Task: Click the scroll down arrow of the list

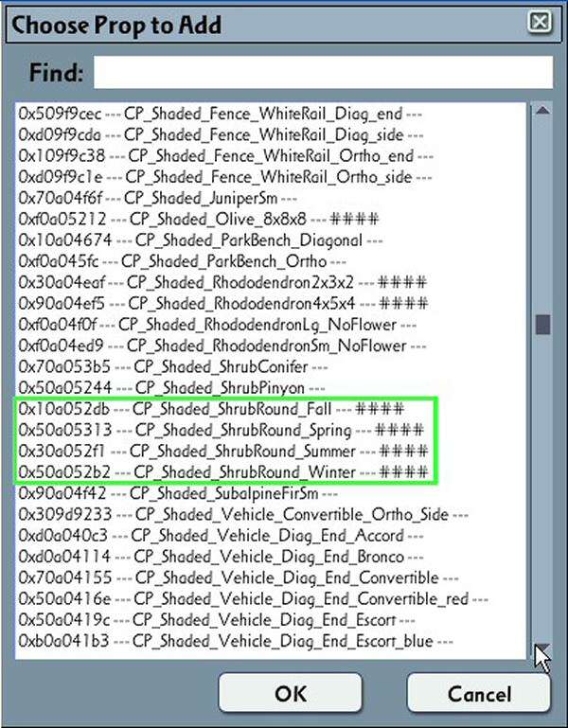Action: 542,649
